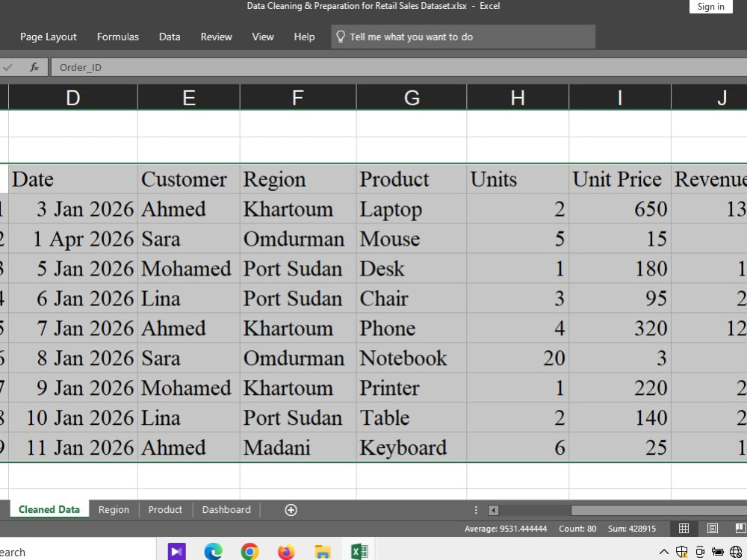The image size is (747, 560).
Task: Open the Page Layout ribbon tab
Action: (48, 37)
